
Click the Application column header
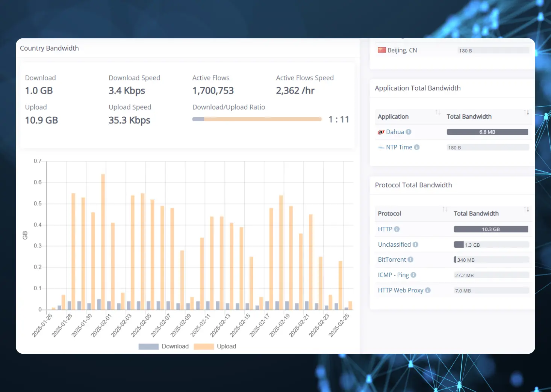point(393,117)
